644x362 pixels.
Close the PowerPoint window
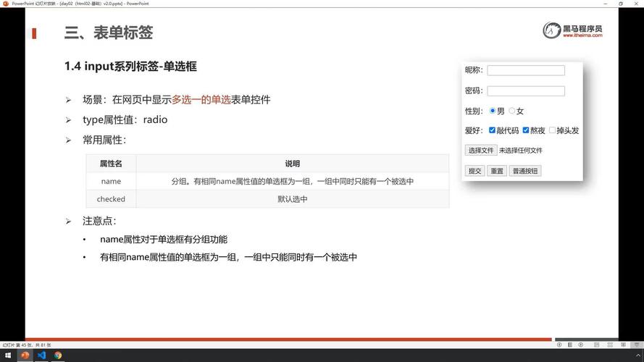636,4
